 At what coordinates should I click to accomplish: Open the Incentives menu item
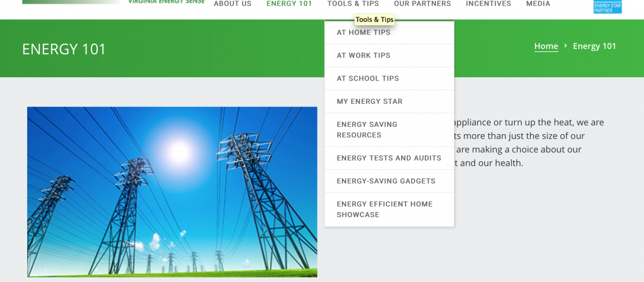[x=488, y=4]
